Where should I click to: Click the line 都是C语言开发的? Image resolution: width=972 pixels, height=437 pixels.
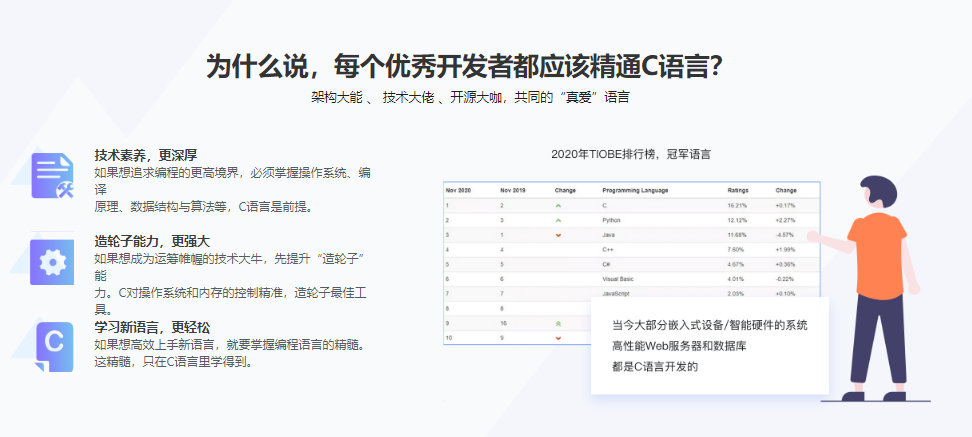[x=655, y=366]
